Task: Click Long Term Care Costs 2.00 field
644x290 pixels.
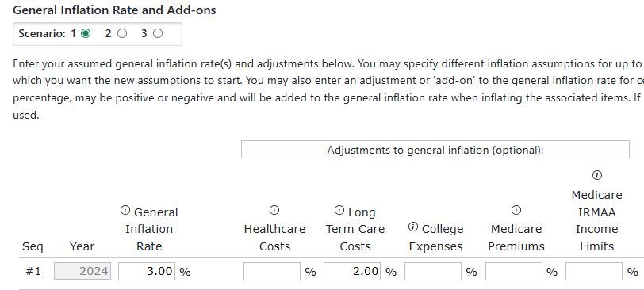Action: (352, 271)
